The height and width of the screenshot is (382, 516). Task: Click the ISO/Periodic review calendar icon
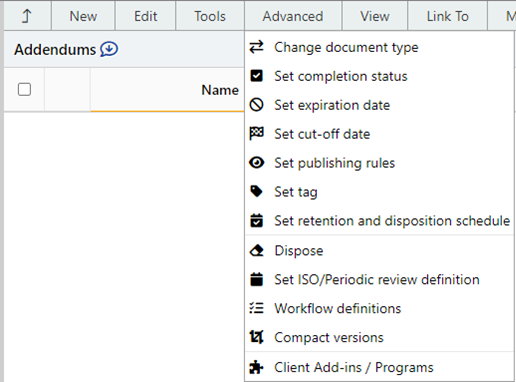(x=256, y=279)
